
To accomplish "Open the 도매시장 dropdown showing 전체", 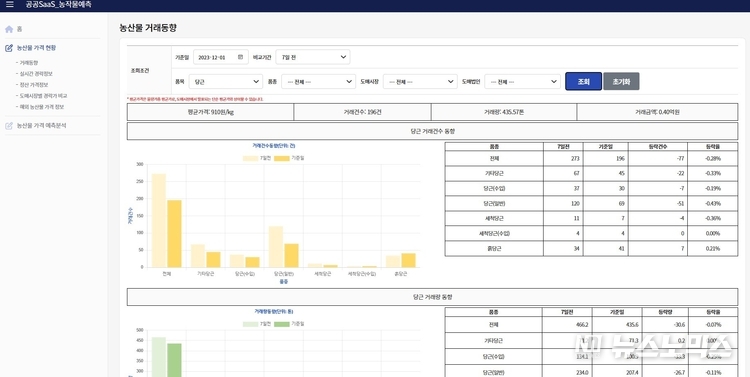I will (420, 82).
